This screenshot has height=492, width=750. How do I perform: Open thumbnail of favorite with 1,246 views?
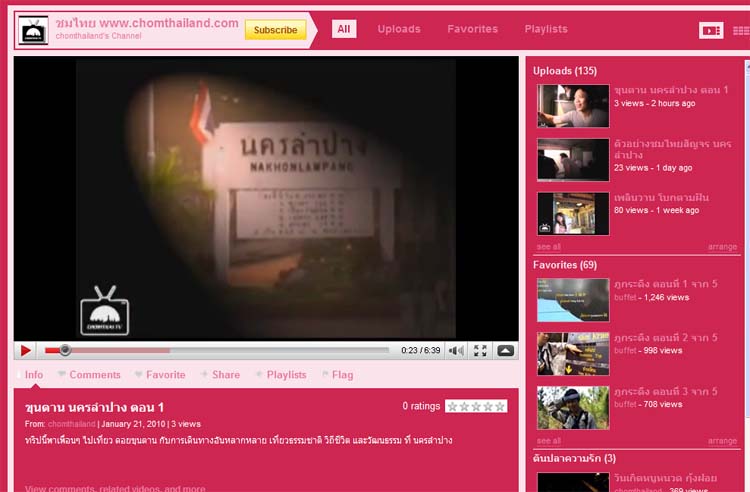(573, 300)
